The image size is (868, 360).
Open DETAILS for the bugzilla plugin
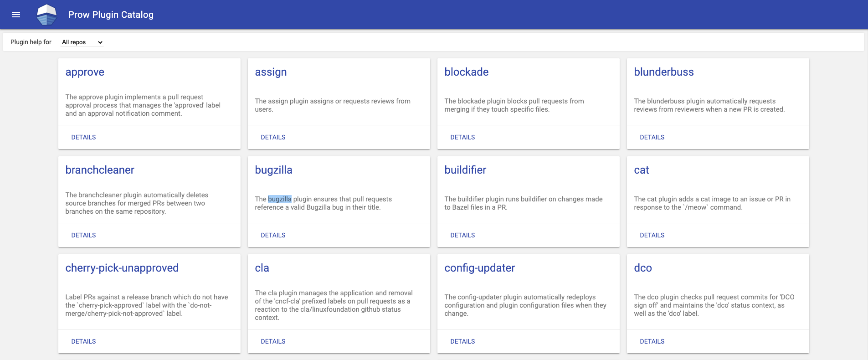tap(273, 235)
